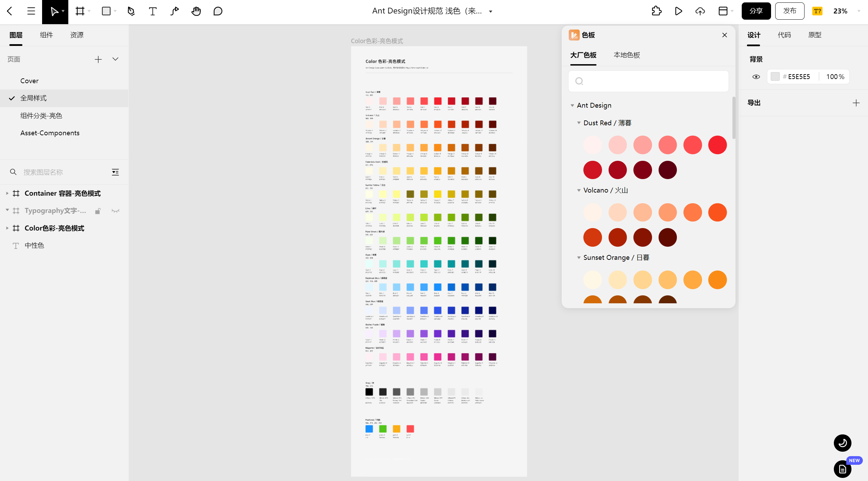This screenshot has height=481, width=868.
Task: Click the layout panel icon in toolbar
Action: pos(723,11)
